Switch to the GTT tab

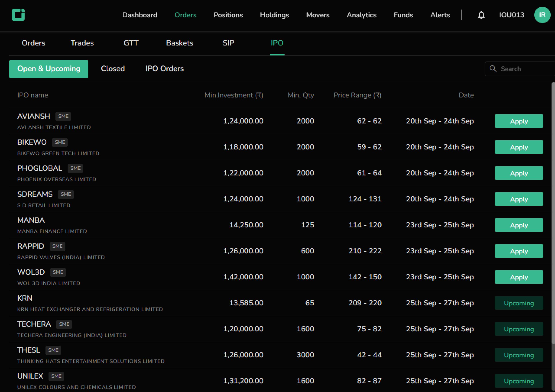[131, 43]
